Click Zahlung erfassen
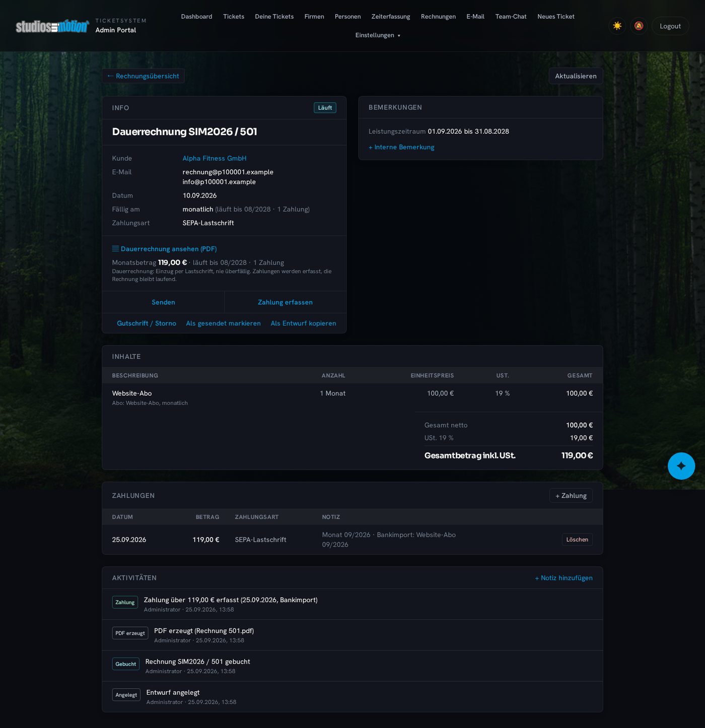Viewport: 705px width, 728px height. tap(285, 302)
